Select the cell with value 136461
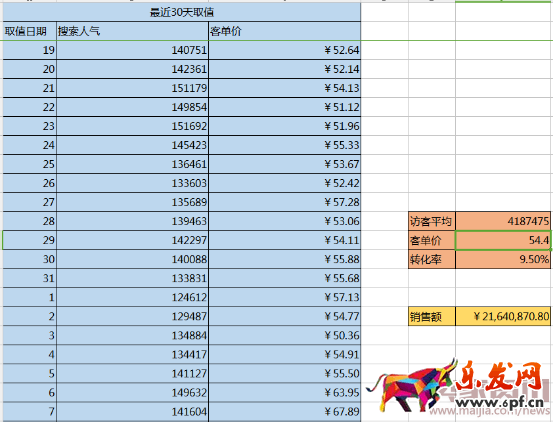The width and height of the screenshot is (554, 423). tap(132, 165)
